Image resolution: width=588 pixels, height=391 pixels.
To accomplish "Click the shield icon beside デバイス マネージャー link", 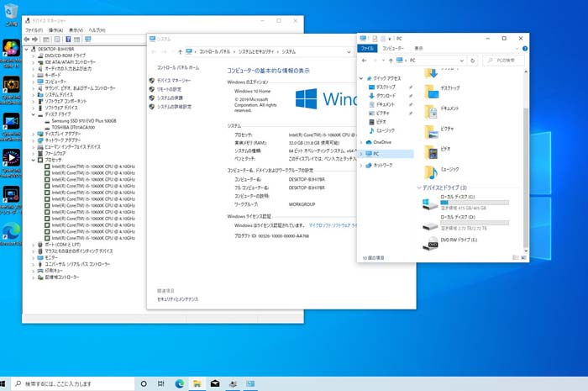I will (152, 80).
